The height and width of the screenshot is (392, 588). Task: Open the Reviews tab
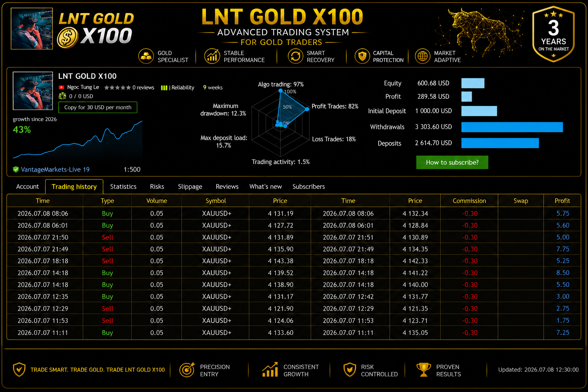(x=227, y=186)
